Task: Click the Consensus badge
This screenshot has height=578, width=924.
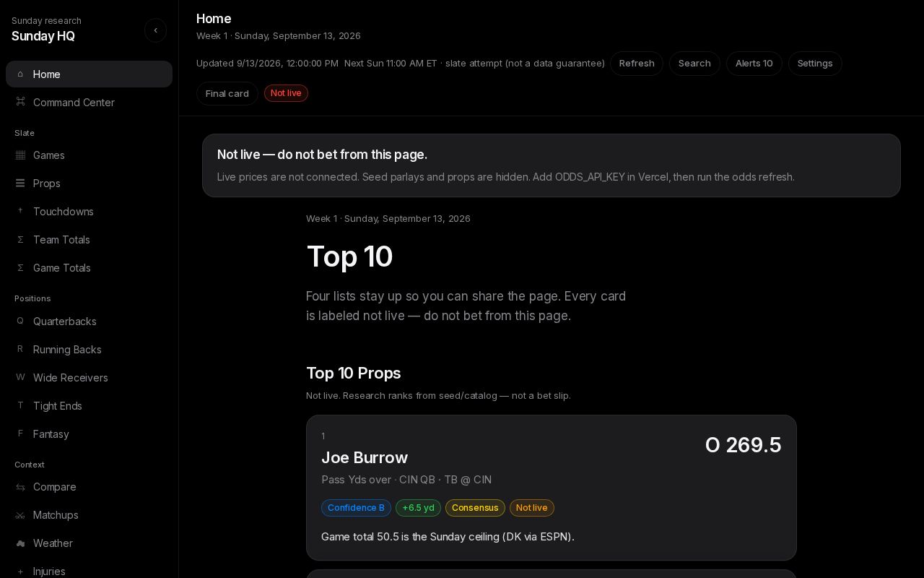Action: pyautogui.click(x=475, y=508)
